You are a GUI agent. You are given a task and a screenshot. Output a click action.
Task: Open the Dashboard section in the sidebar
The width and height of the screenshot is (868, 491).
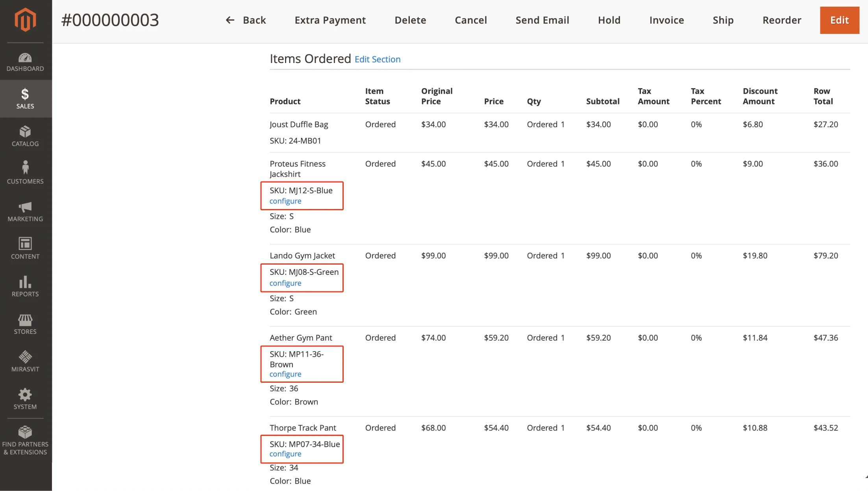pyautogui.click(x=25, y=61)
